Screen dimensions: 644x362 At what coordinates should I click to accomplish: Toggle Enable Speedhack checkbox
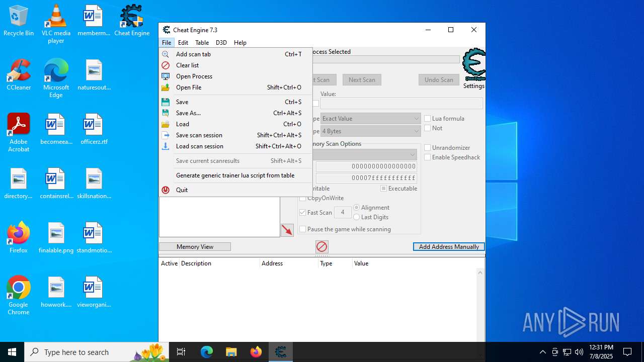tap(428, 157)
